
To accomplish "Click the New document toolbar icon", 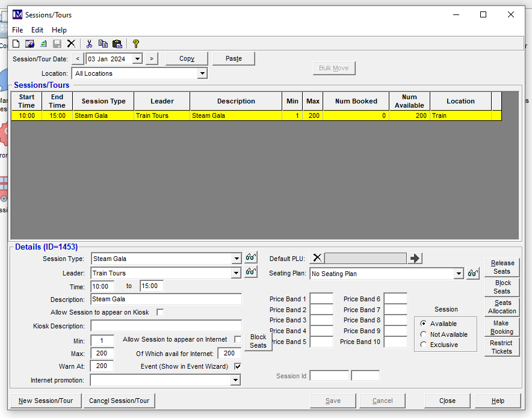I will coord(16,44).
